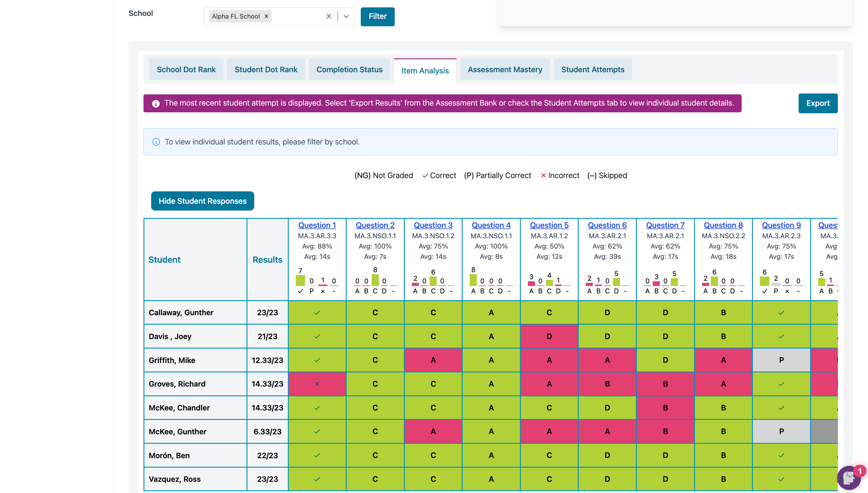Open the Question 1 link
Image resolution: width=868 pixels, height=493 pixels.
click(317, 225)
